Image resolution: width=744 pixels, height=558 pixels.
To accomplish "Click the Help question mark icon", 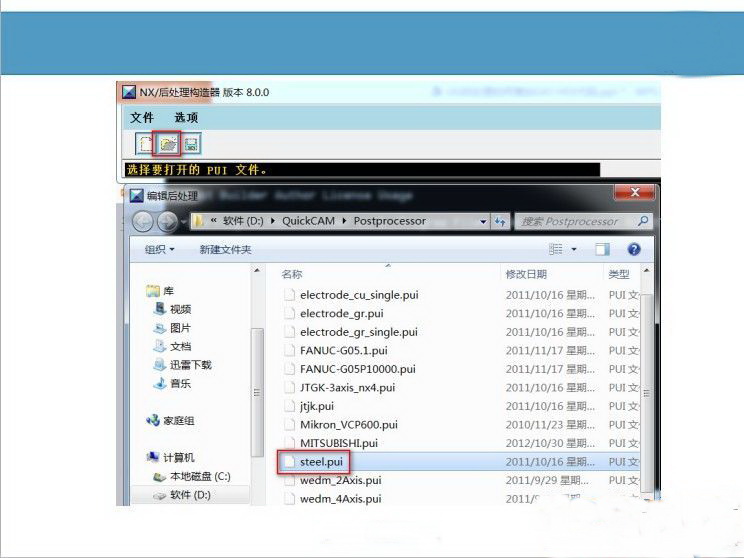I will (x=633, y=249).
